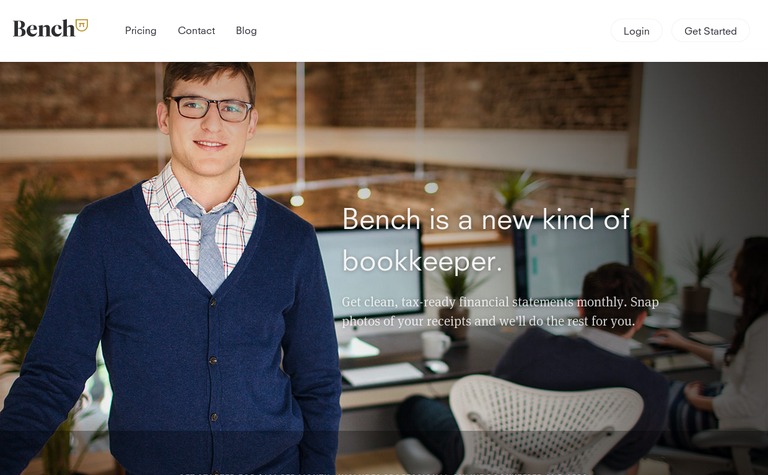Click the white mesh office chair
The width and height of the screenshot is (768, 475).
pos(545,425)
